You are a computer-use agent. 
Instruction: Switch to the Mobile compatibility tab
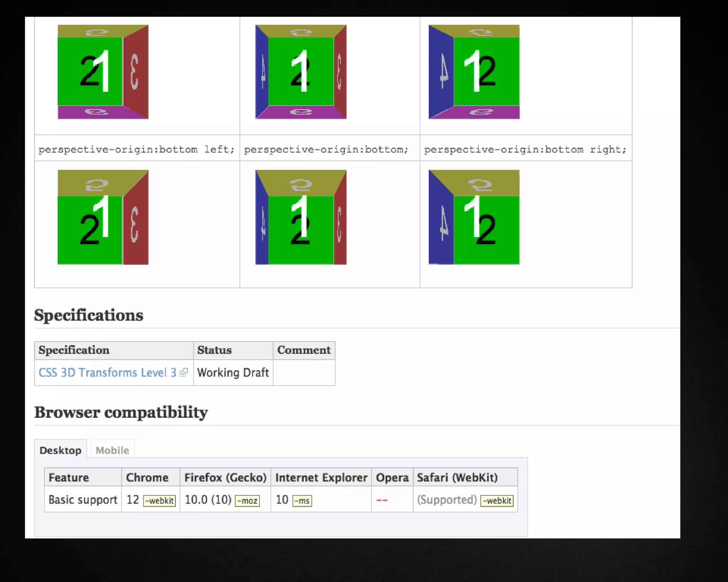click(x=112, y=450)
